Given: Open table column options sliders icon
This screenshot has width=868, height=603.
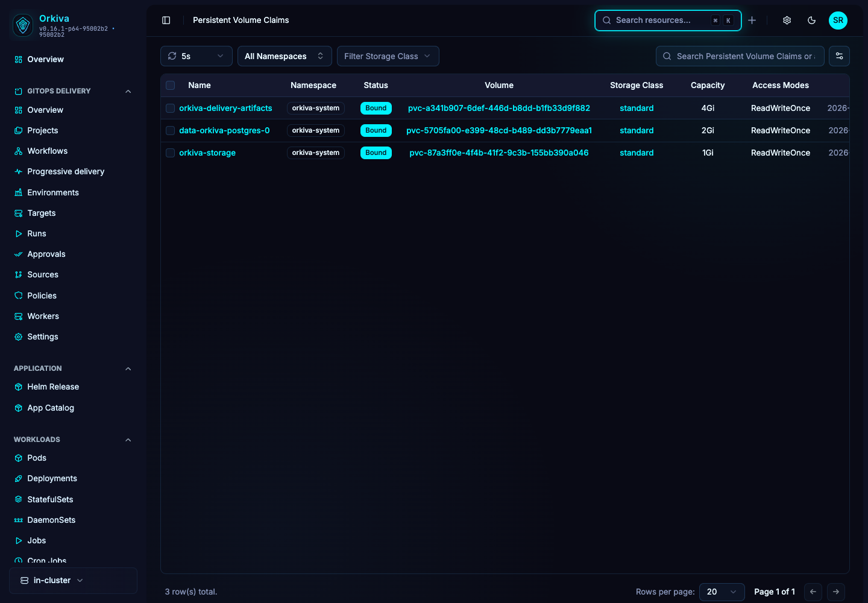Looking at the screenshot, I should pyautogui.click(x=839, y=56).
